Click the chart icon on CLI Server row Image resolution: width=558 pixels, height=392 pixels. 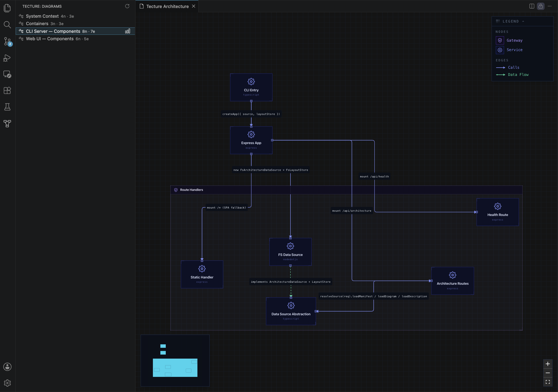(x=128, y=31)
